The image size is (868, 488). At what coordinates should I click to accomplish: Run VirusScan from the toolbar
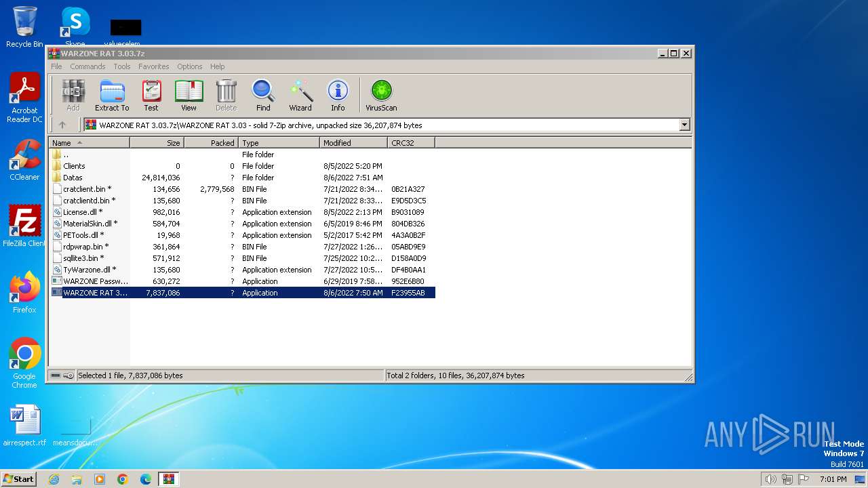click(x=381, y=95)
